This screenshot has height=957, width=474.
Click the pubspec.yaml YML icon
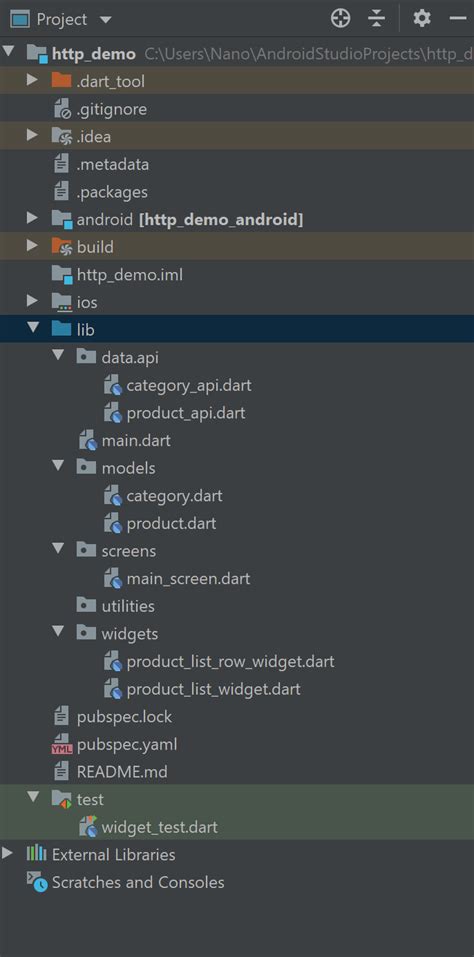(x=62, y=745)
